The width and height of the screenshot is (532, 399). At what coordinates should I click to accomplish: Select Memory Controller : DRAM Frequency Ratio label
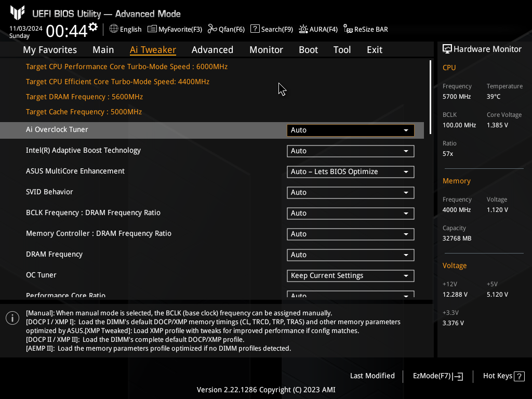[99, 233]
